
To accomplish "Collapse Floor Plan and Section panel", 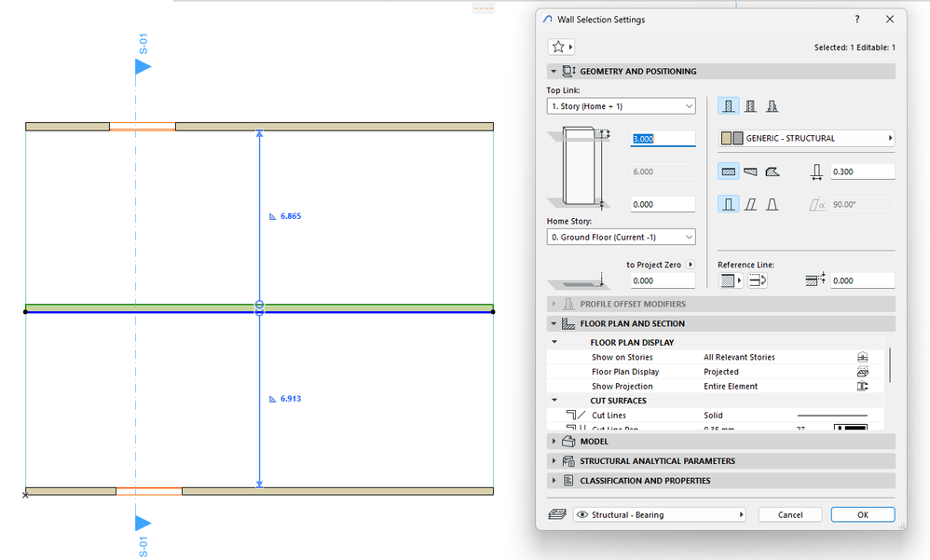I will tap(554, 323).
